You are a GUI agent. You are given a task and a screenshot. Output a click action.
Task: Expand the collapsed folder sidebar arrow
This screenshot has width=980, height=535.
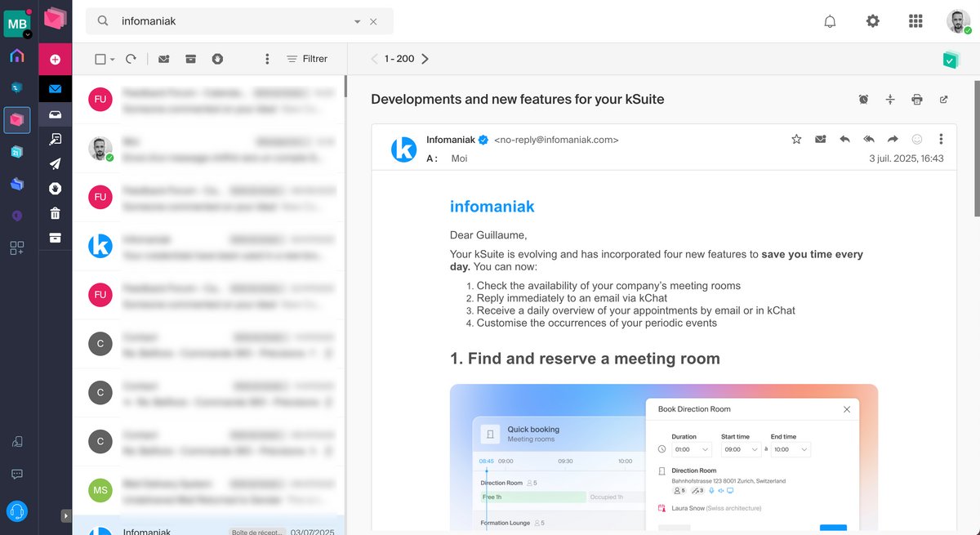[67, 515]
